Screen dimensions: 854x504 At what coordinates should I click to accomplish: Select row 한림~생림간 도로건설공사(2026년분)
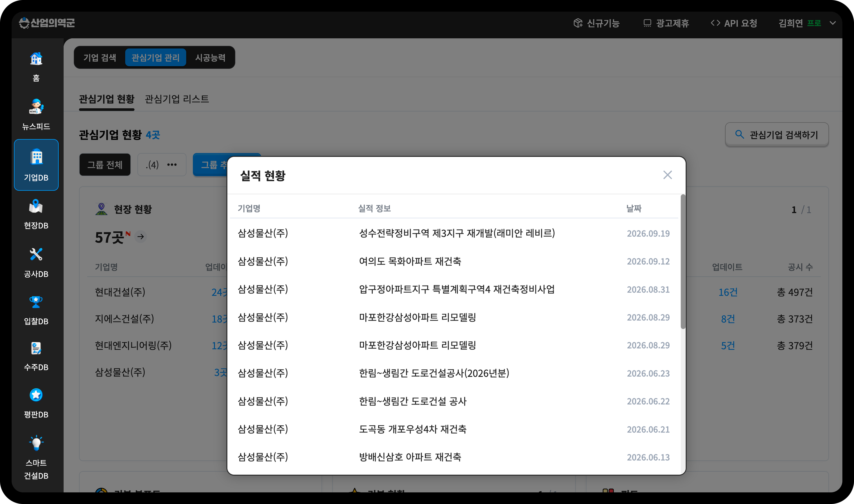[454, 373]
